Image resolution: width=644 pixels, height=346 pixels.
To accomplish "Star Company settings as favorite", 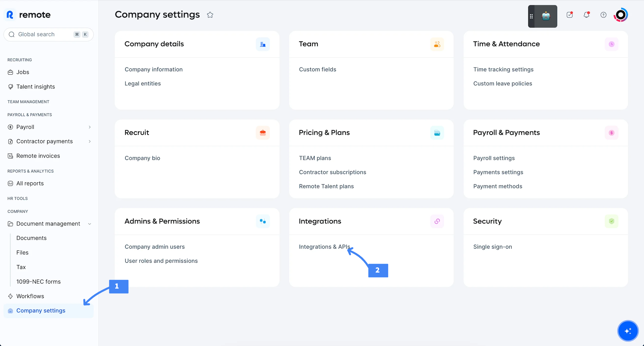I will [210, 15].
